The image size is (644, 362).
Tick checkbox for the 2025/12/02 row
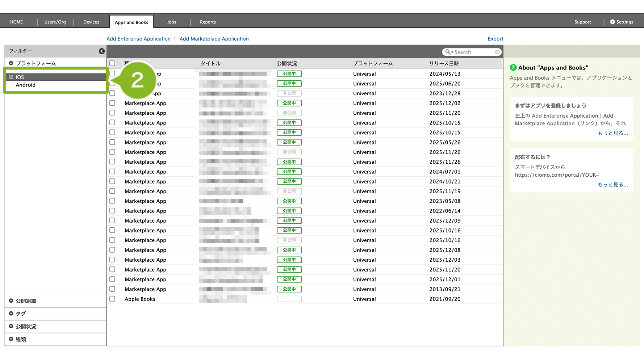112,103
